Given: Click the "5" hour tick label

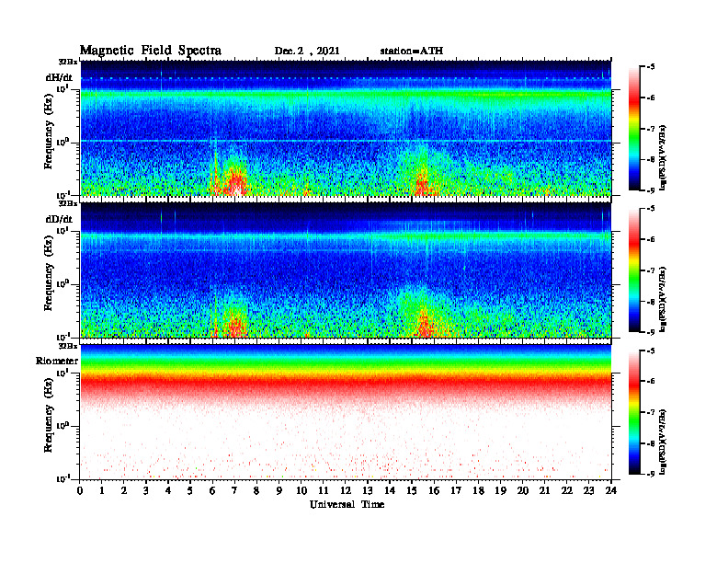Looking at the screenshot, I should [190, 490].
